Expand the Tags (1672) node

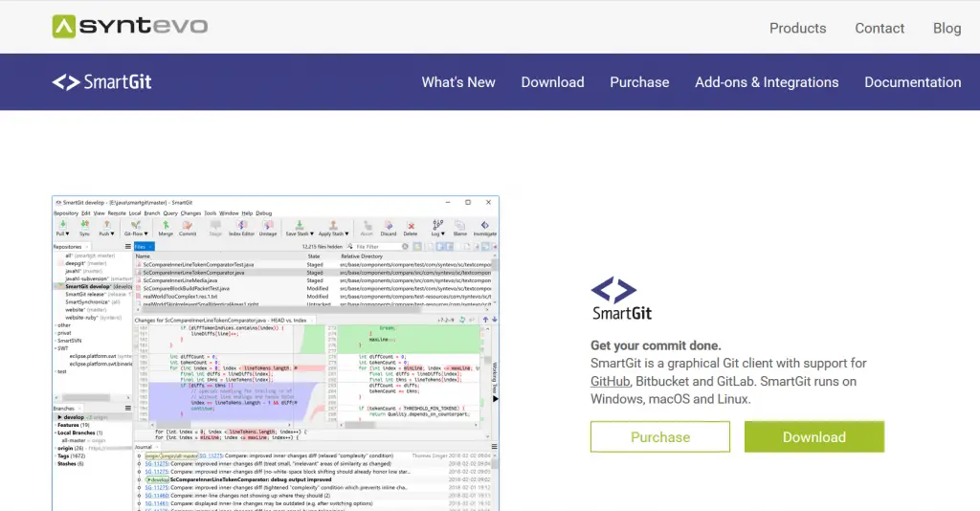55,456
